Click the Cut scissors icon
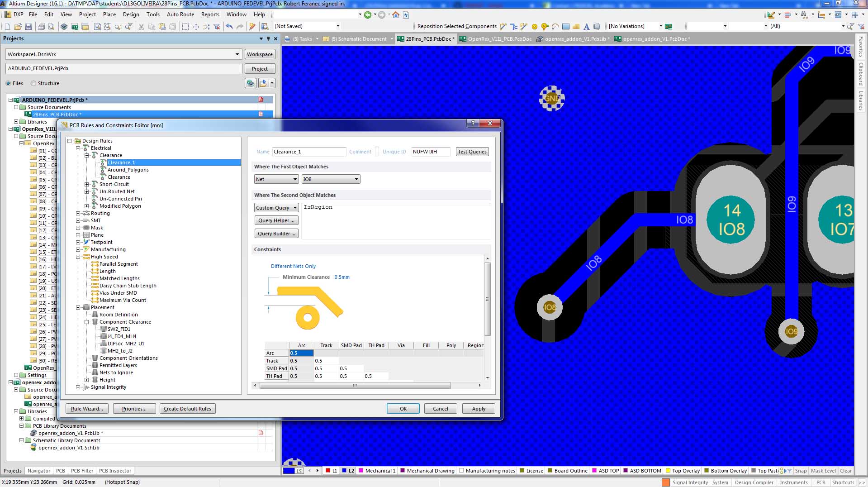The image size is (868, 487). click(141, 27)
